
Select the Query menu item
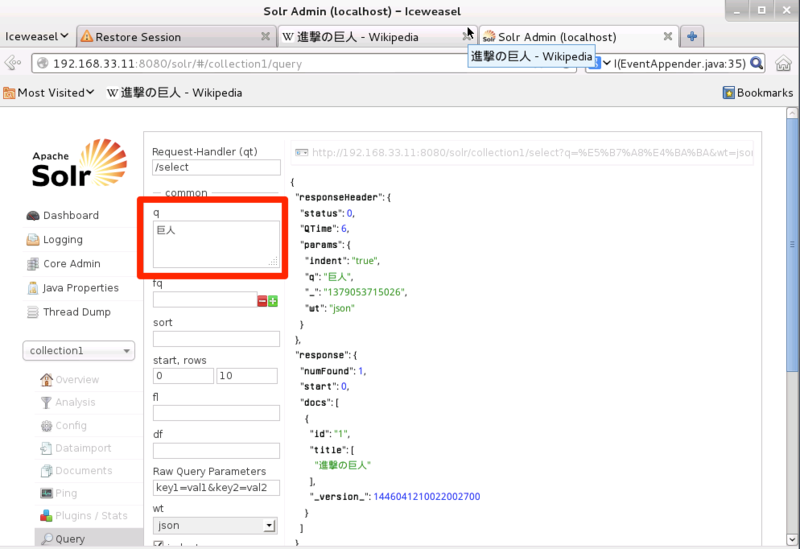[70, 539]
